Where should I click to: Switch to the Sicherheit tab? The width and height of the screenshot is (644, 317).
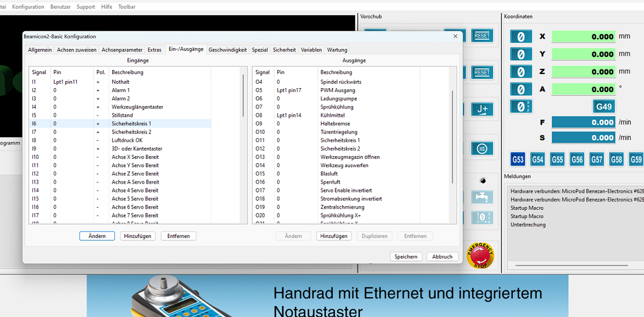[x=284, y=50]
